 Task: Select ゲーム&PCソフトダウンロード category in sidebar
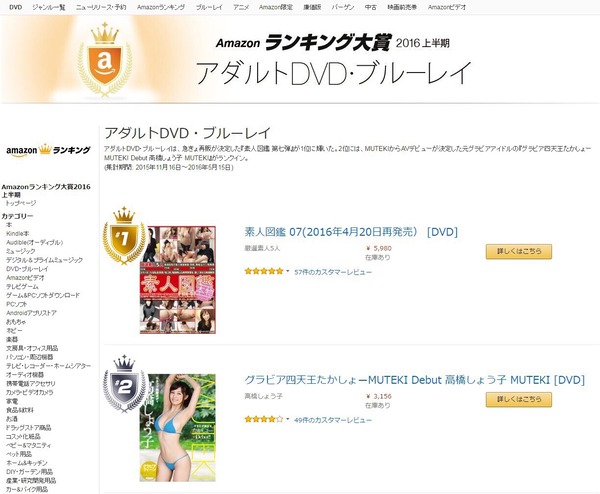click(43, 295)
